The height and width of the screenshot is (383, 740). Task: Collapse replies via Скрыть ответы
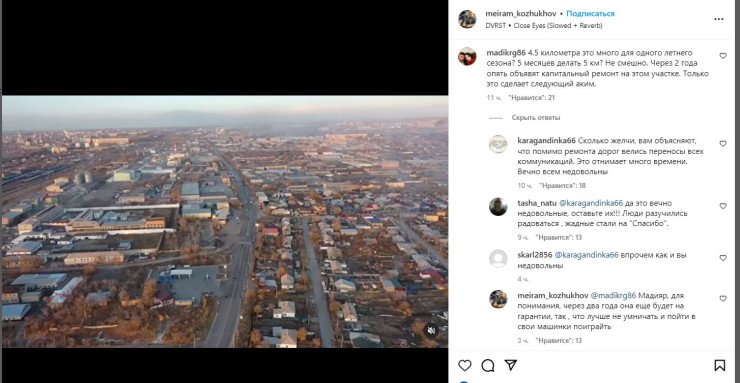pyautogui.click(x=536, y=118)
